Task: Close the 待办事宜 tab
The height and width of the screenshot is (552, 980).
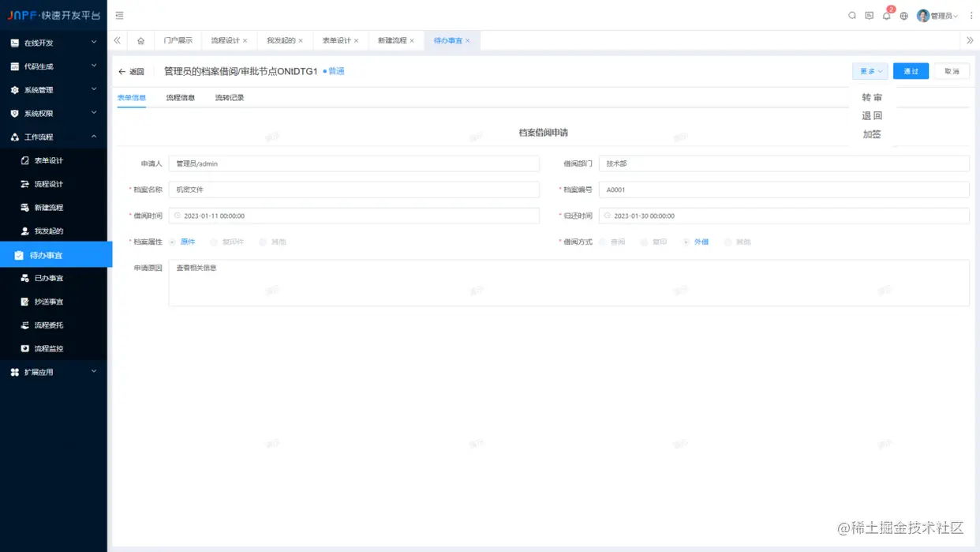Action: pyautogui.click(x=467, y=41)
